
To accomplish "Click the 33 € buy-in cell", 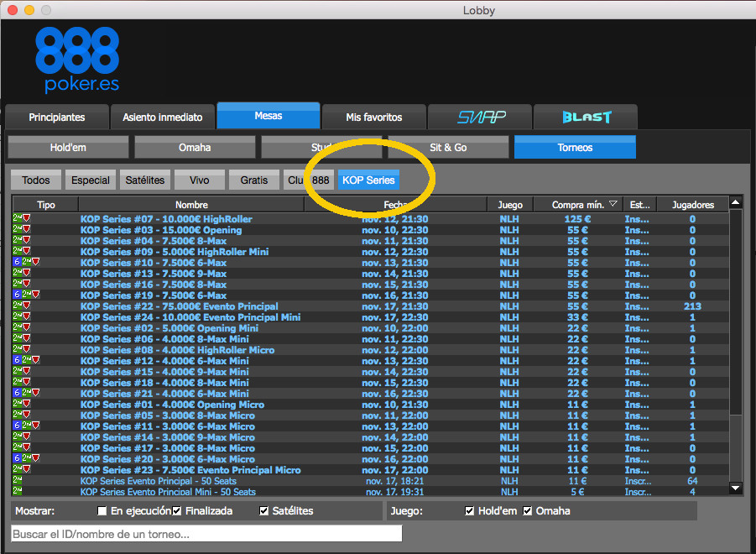I will [x=577, y=317].
